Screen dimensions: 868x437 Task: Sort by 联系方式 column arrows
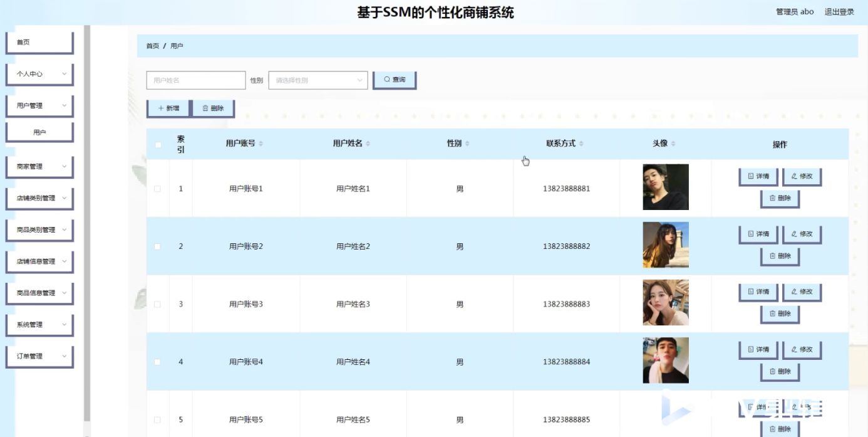click(x=581, y=144)
